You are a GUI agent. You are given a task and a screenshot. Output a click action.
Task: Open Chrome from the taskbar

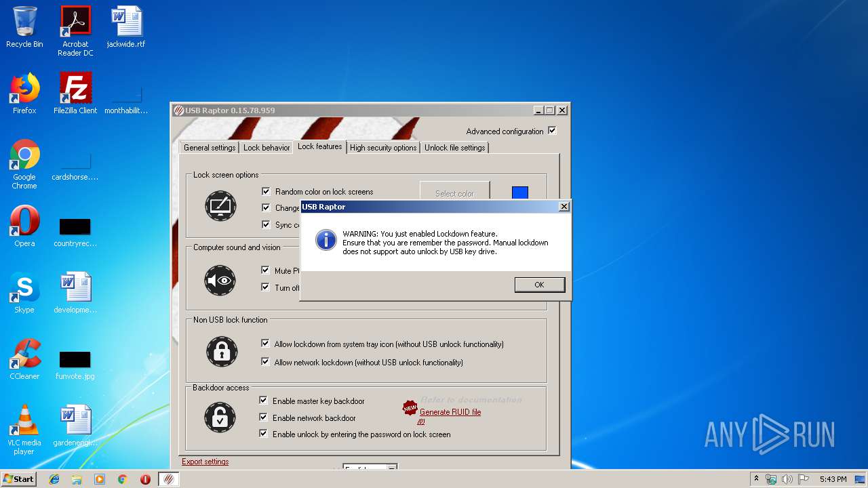(x=123, y=479)
